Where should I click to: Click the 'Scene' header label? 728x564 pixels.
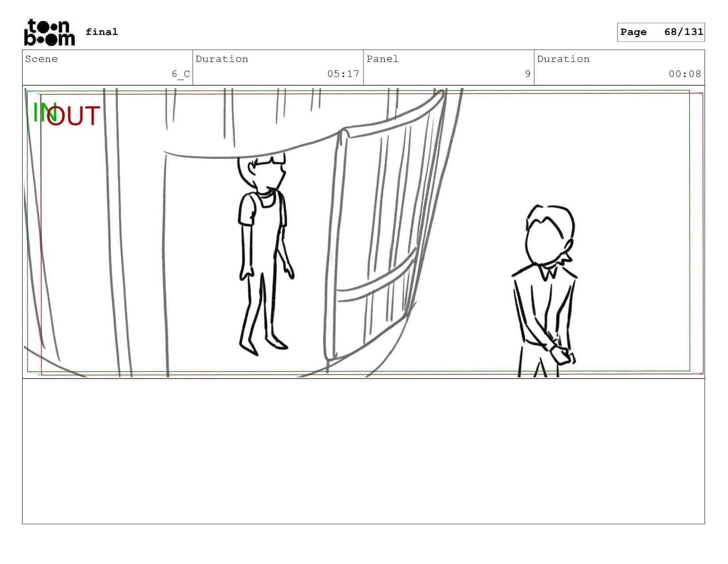[x=41, y=59]
